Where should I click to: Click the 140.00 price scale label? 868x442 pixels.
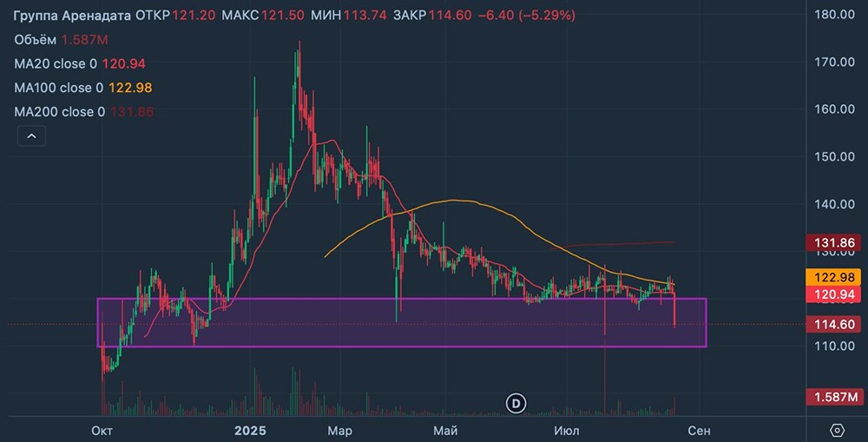(834, 204)
